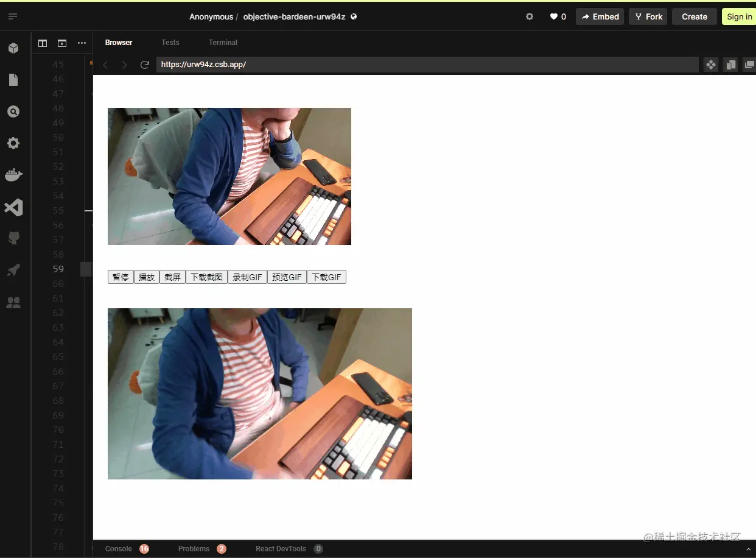This screenshot has height=558, width=756.
Task: Fork the sandbox
Action: 647,16
